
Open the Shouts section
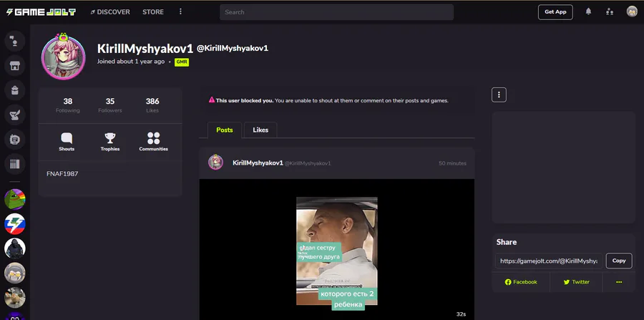(x=67, y=142)
